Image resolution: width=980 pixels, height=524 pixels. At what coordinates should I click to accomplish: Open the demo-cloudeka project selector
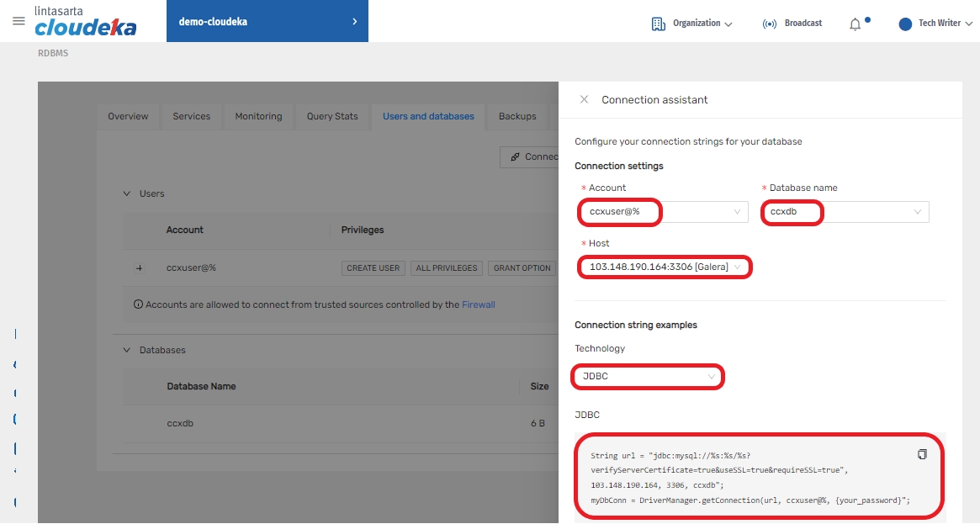(x=267, y=22)
